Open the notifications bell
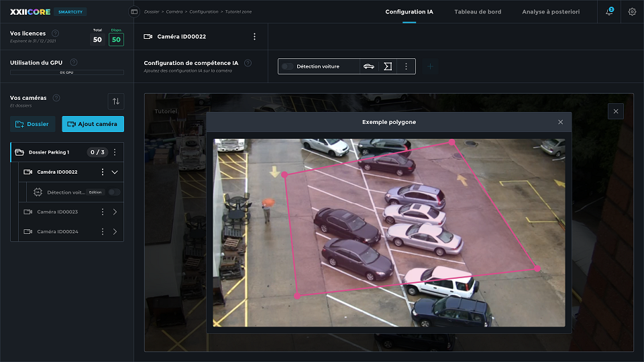 609,12
